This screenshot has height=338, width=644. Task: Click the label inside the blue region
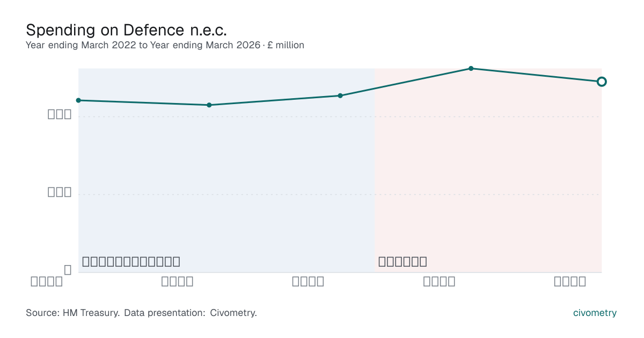point(131,262)
